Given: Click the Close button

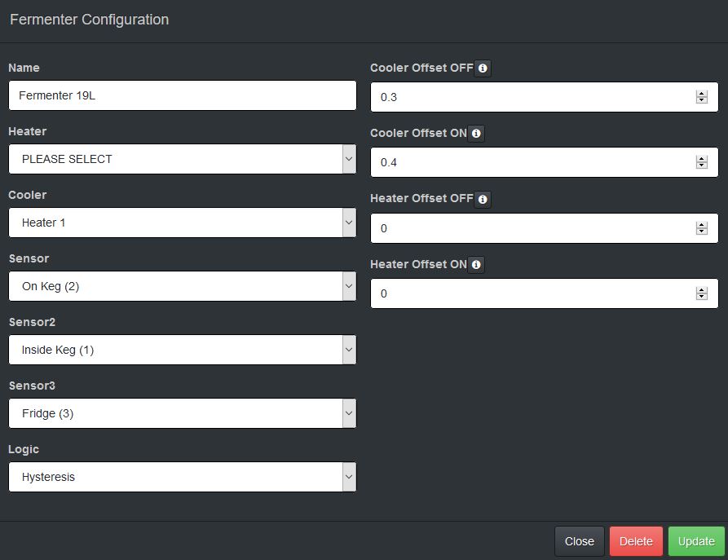Looking at the screenshot, I should pos(580,541).
